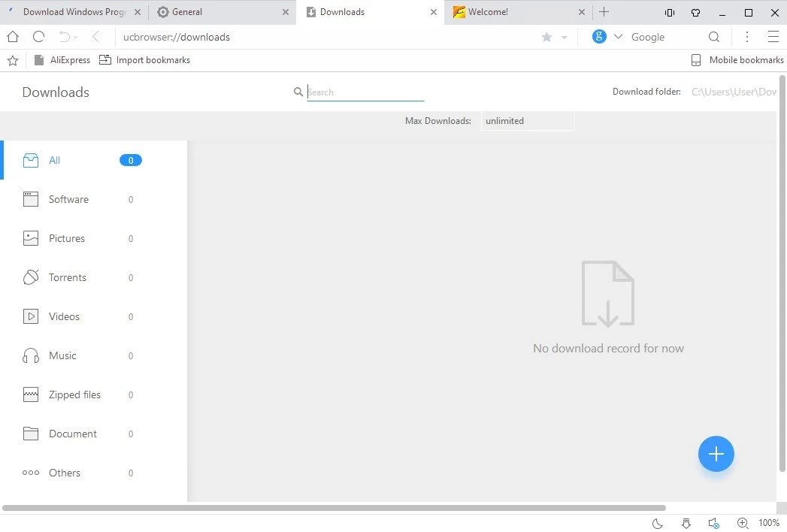Image resolution: width=787 pixels, height=532 pixels.
Task: Open the Max Downloads unlimited dropdown
Action: [528, 121]
